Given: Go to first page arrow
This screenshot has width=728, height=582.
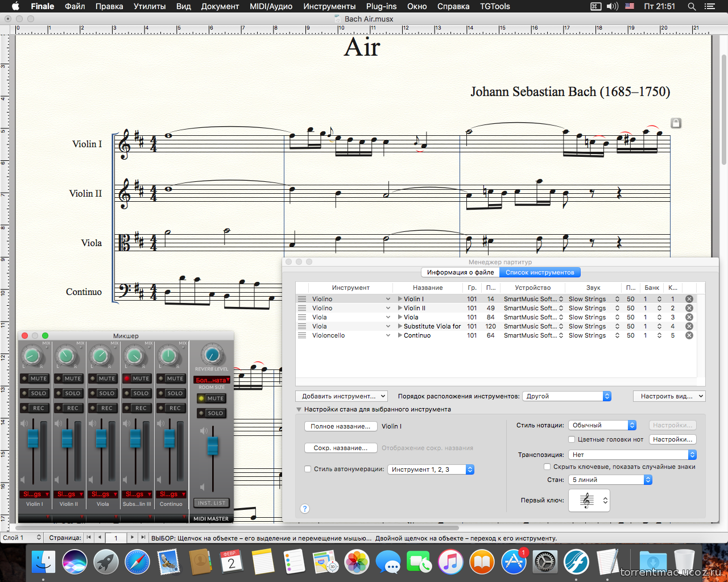Looking at the screenshot, I should click(x=89, y=537).
